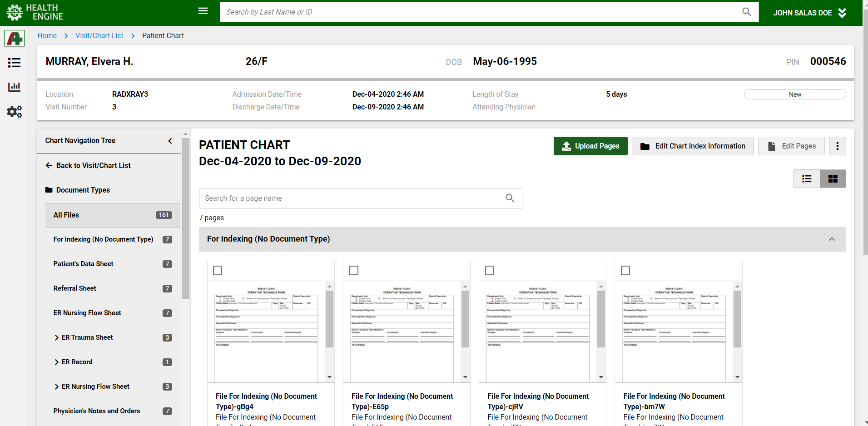Screen dimensions: 868x426
Task: Click the Edit Pages button
Action: [791, 146]
